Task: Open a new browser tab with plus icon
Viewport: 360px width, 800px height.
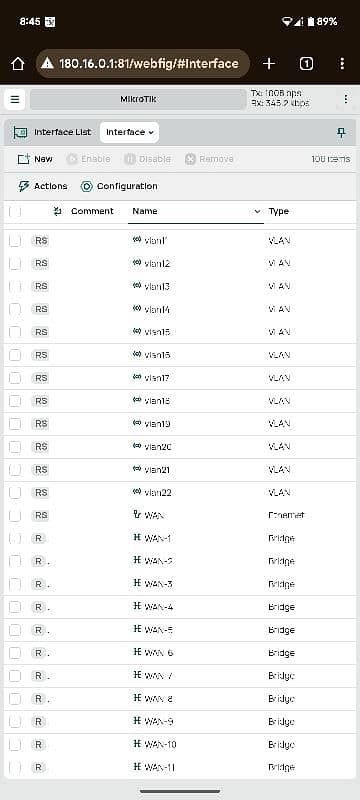Action: click(269, 64)
